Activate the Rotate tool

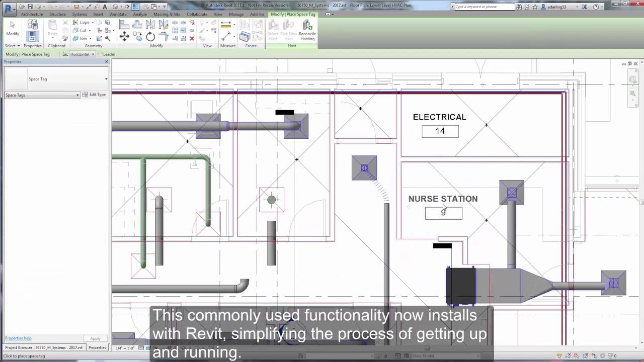click(x=150, y=37)
